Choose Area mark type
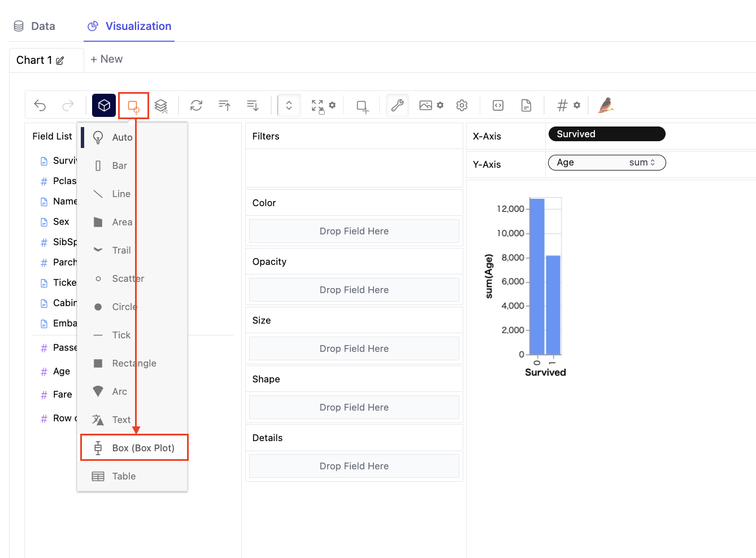This screenshot has height=558, width=756. (132, 222)
